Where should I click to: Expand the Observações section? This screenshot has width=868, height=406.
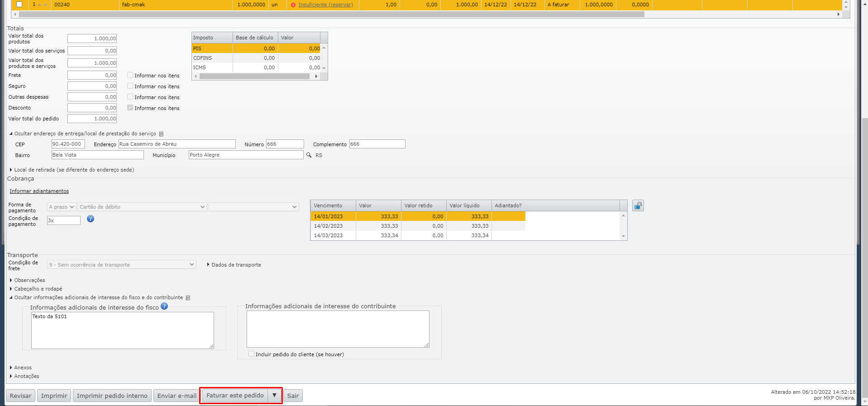click(27, 280)
